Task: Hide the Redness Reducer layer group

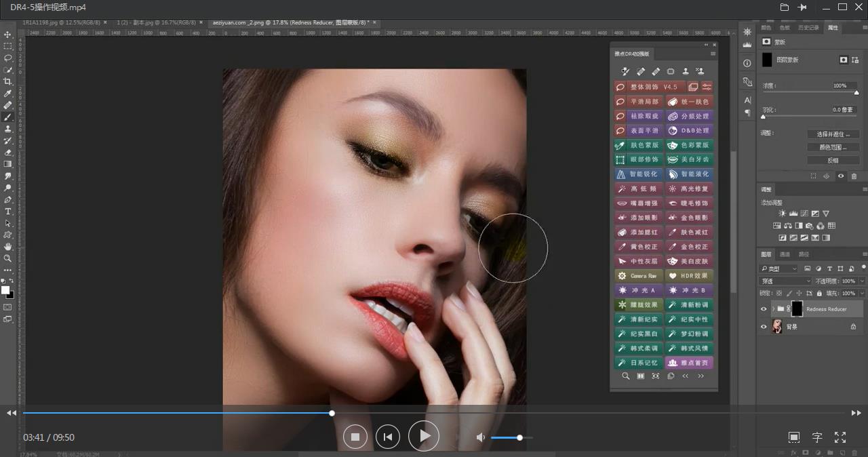Action: [x=764, y=309]
